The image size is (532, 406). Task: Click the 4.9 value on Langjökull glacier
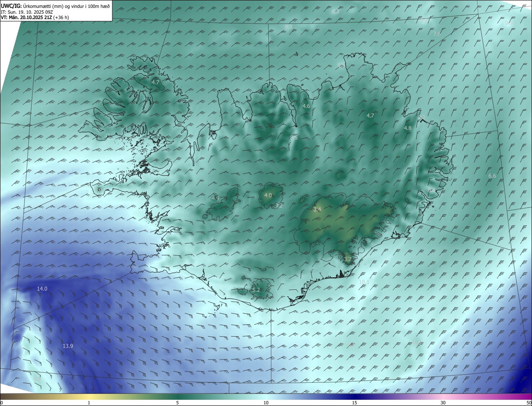(x=215, y=198)
